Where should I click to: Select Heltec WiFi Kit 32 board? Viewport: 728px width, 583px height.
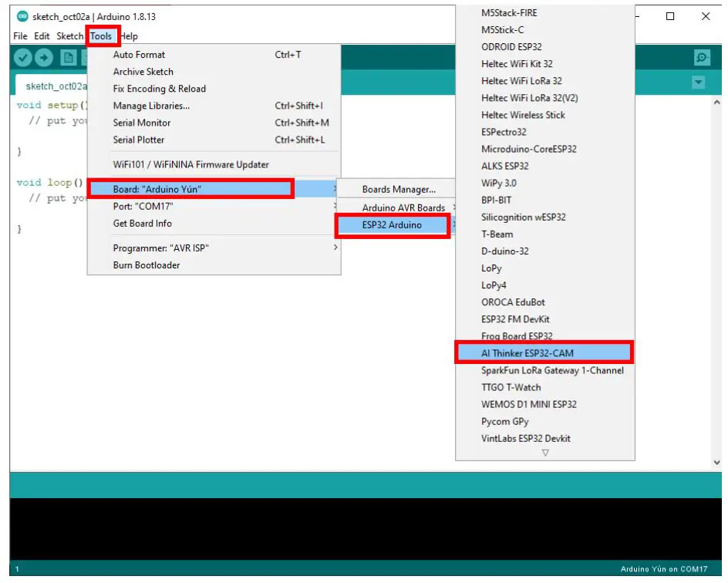click(x=545, y=64)
